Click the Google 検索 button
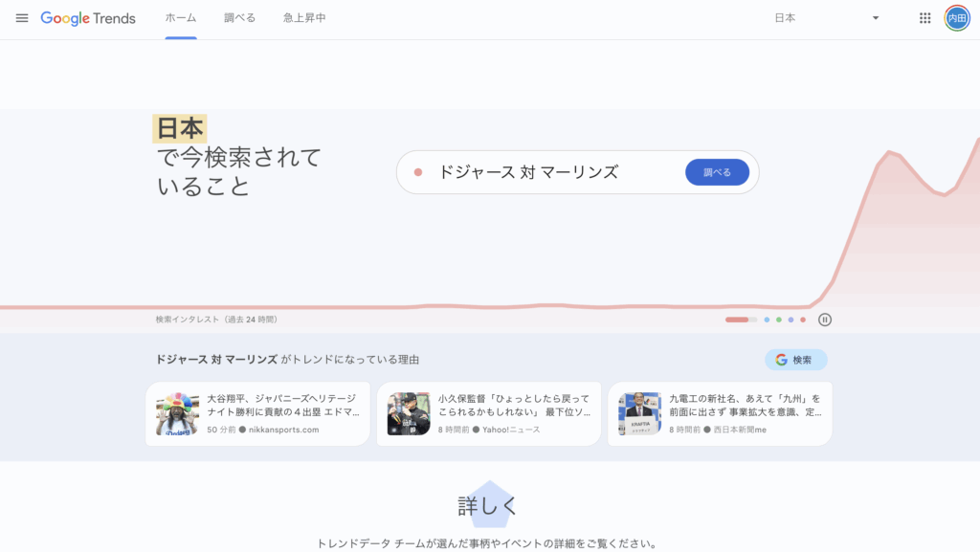Image resolution: width=980 pixels, height=552 pixels. (x=795, y=360)
